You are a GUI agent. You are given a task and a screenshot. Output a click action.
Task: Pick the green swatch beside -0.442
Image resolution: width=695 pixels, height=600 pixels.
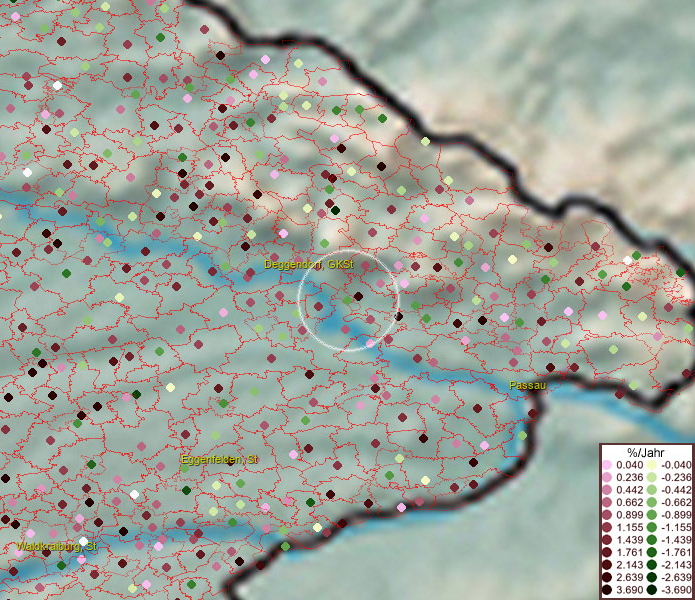pos(652,490)
